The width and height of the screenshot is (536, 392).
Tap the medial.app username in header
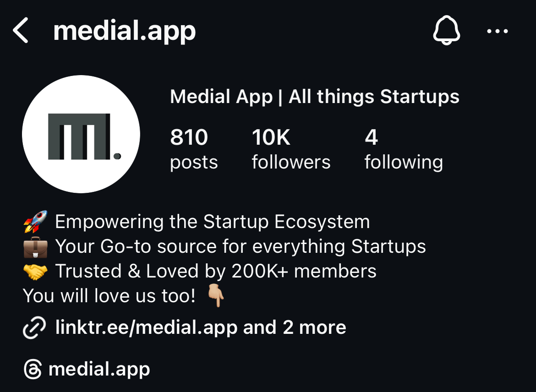pyautogui.click(x=125, y=31)
